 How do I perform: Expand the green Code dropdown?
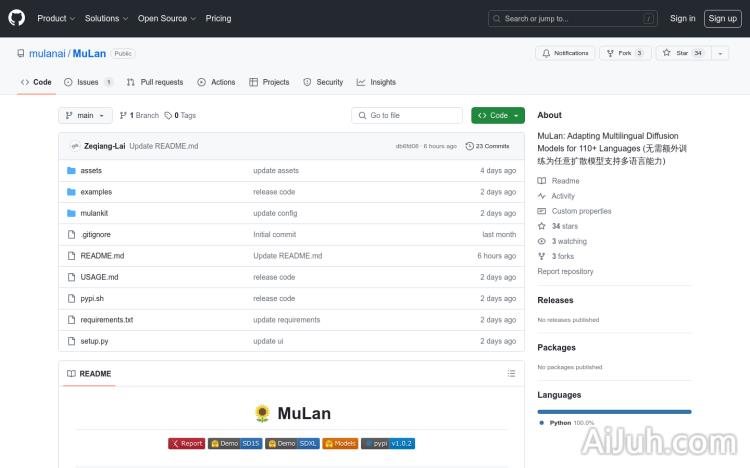pyautogui.click(x=498, y=116)
